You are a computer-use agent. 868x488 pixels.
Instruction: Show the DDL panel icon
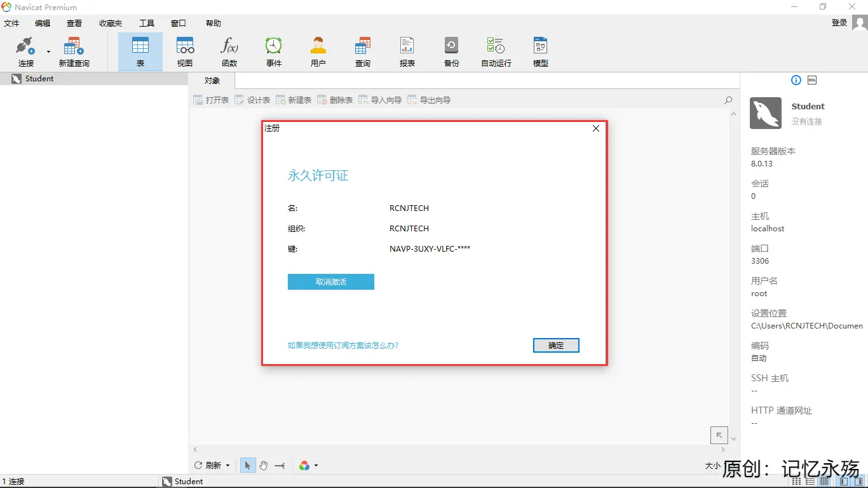(x=812, y=80)
